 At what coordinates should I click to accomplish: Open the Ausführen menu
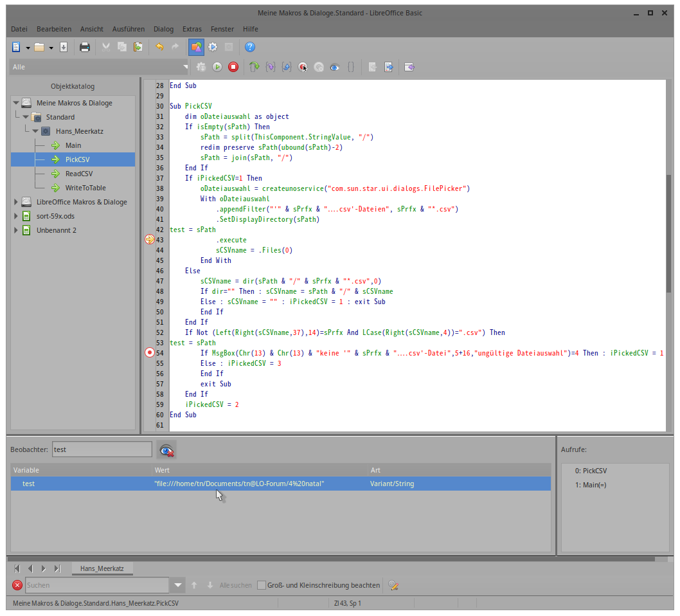tap(129, 29)
